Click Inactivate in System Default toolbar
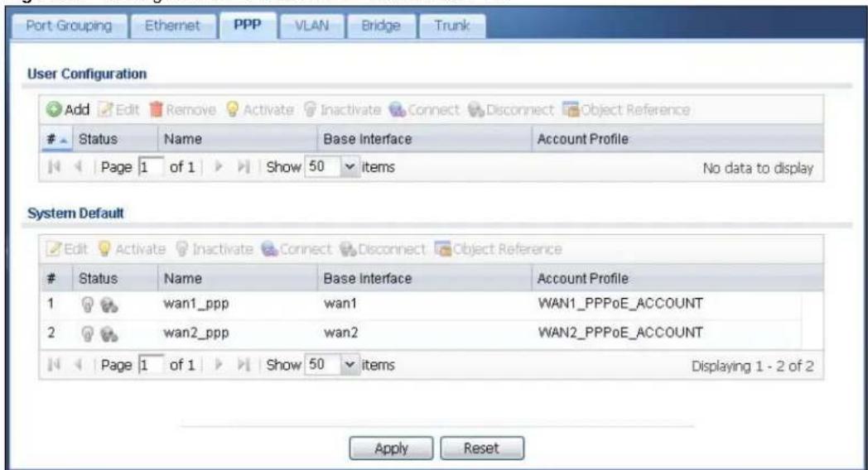Viewport: 868px width, 470px height. tap(215, 249)
